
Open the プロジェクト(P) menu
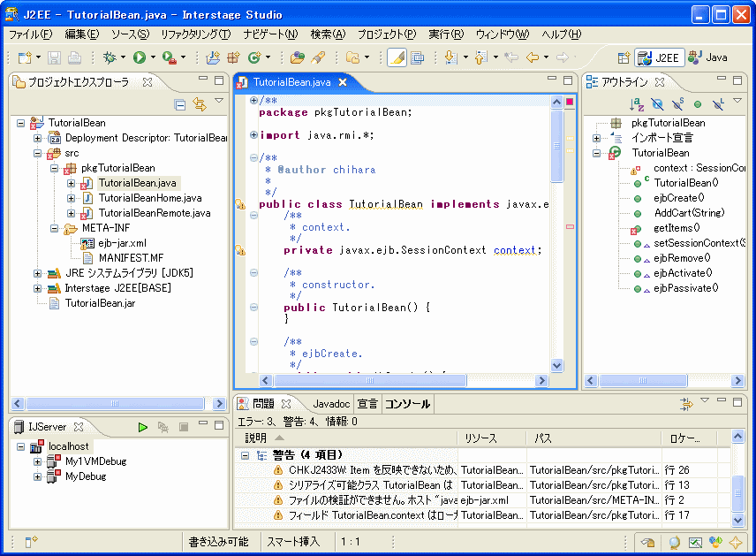coord(387,34)
